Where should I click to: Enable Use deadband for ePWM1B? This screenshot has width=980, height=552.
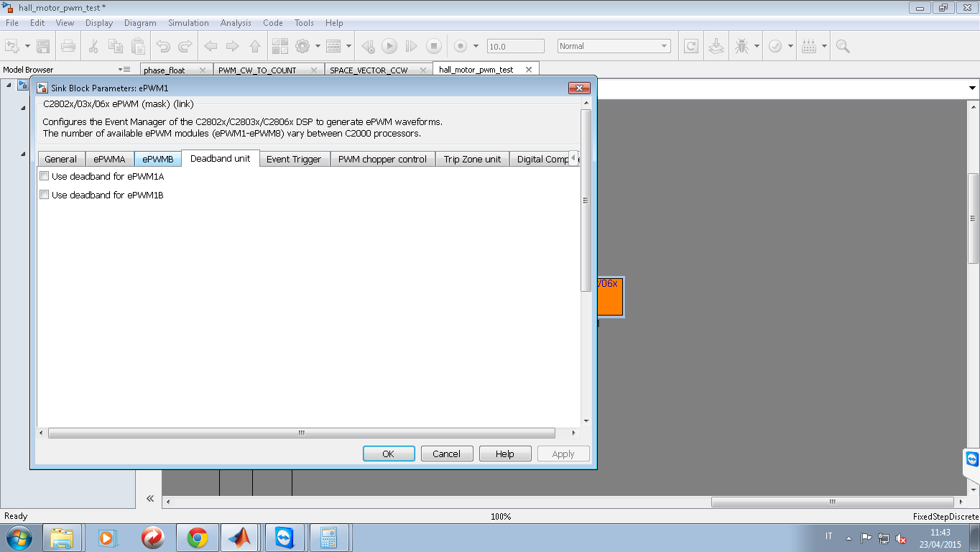(45, 195)
